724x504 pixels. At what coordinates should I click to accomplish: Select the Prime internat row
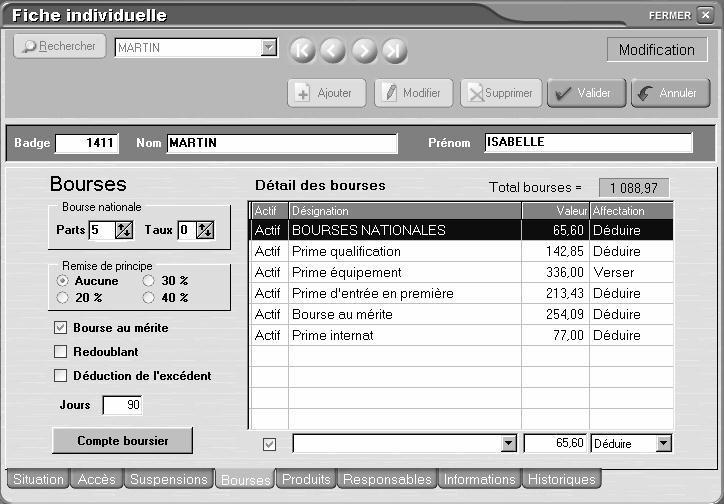click(x=462, y=335)
